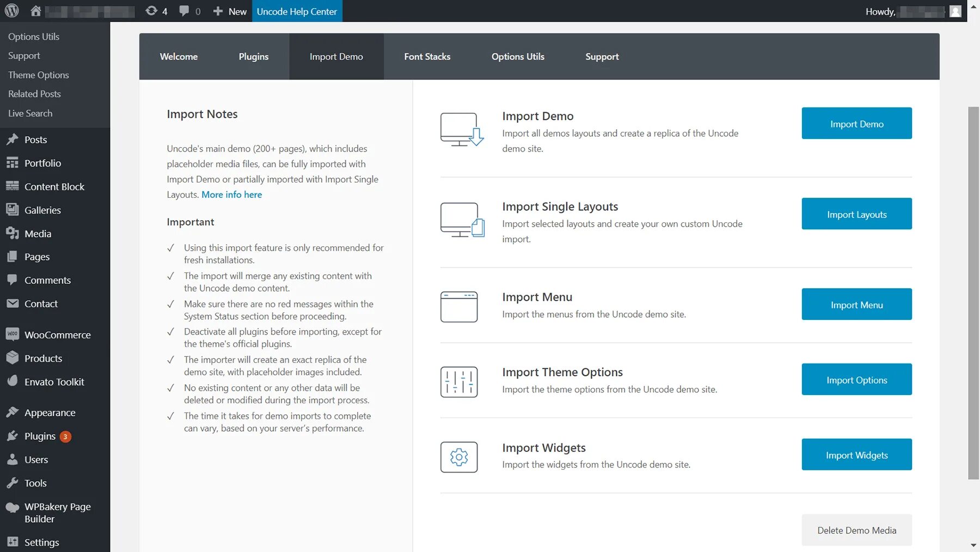Click the Delete Demo Media button
The image size is (980, 552).
pos(856,530)
